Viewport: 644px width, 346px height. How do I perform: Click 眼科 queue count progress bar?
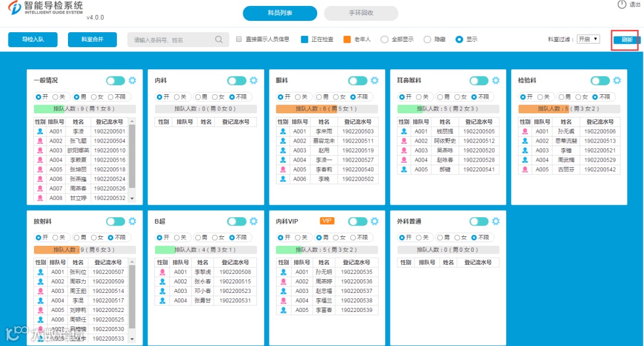(327, 109)
